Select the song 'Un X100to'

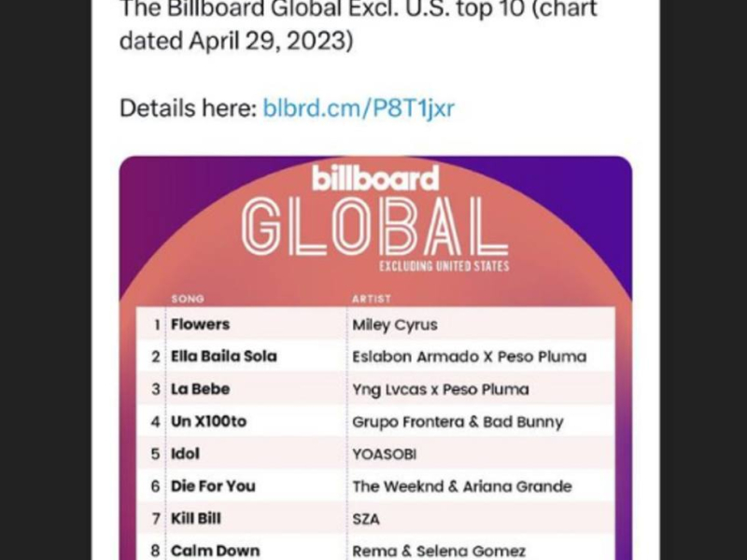pyautogui.click(x=208, y=422)
